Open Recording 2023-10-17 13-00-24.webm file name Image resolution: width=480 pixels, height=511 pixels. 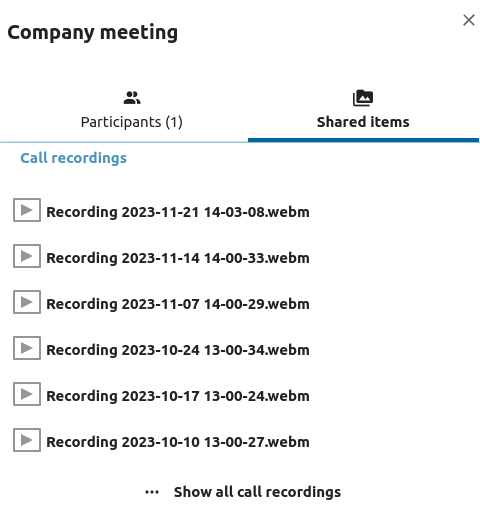(x=178, y=396)
